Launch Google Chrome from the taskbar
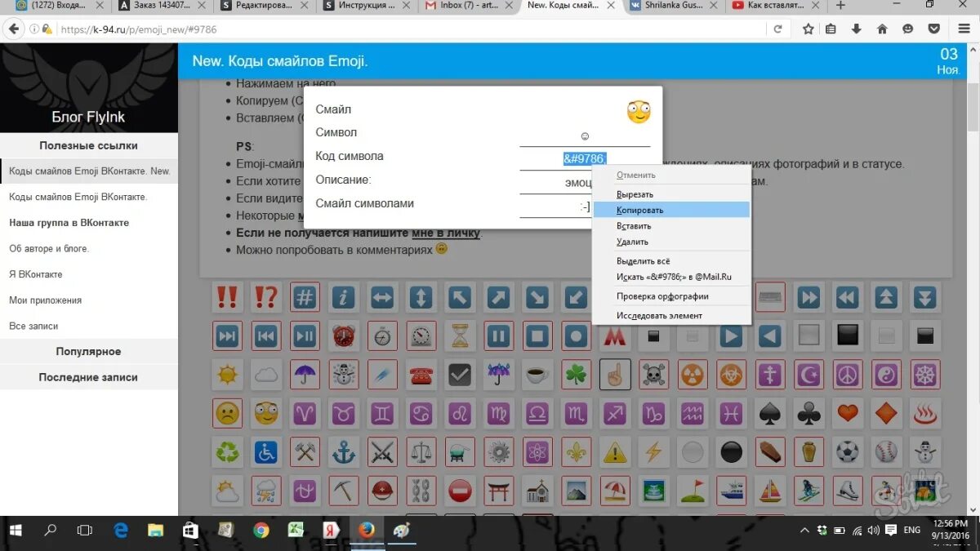This screenshot has height=551, width=980. click(x=261, y=531)
